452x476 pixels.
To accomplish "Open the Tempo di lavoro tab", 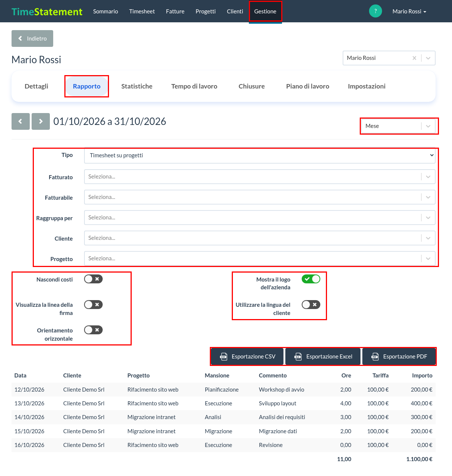I will click(194, 86).
